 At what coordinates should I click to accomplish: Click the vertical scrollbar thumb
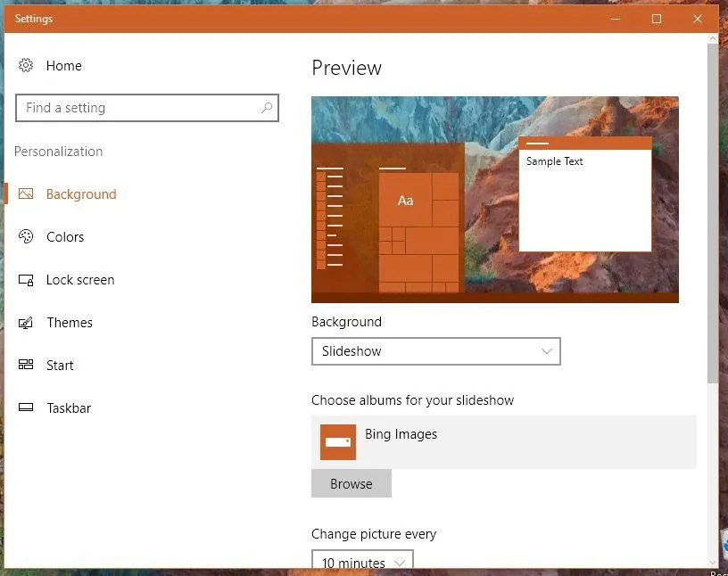tap(713, 213)
